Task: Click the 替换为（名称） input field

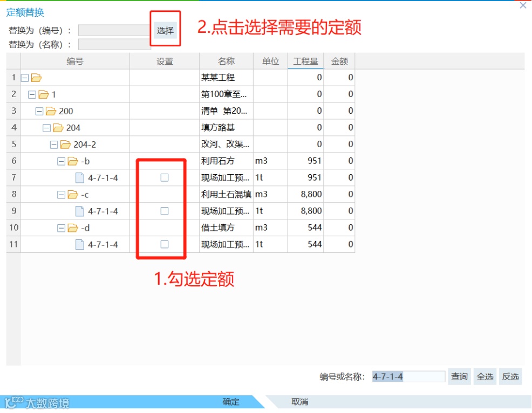Action: (115, 44)
